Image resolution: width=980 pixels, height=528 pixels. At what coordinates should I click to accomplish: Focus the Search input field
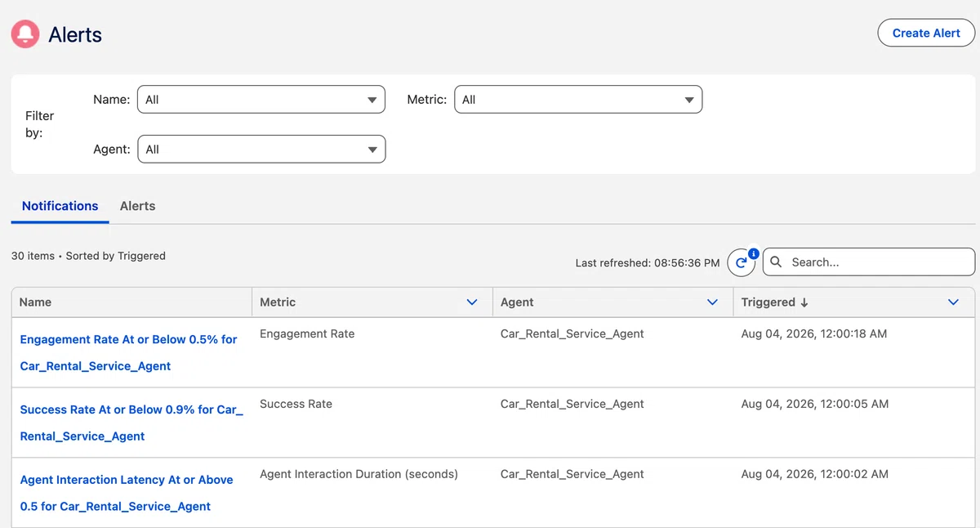tap(869, 262)
